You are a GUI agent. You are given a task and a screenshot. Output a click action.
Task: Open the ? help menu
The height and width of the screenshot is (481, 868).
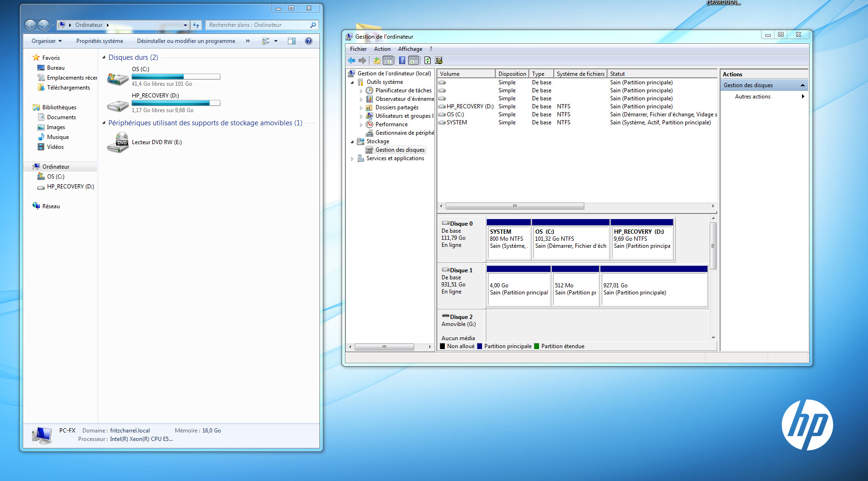pyautogui.click(x=431, y=49)
